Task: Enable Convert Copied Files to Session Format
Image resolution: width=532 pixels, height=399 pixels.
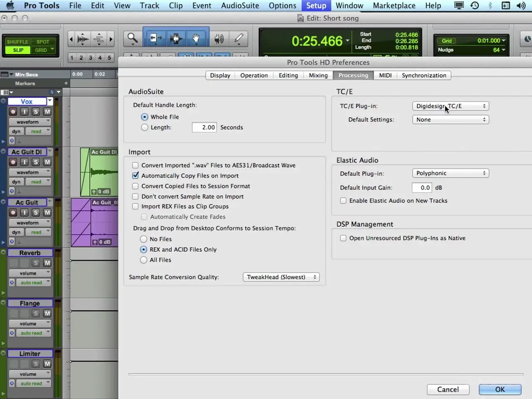Action: click(135, 186)
